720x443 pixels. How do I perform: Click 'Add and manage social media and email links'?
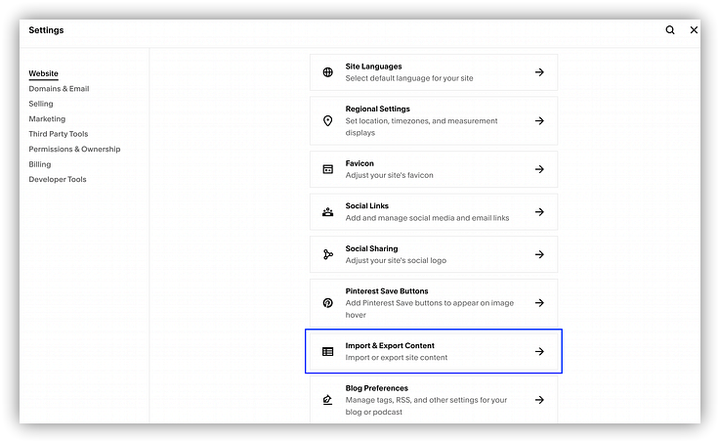pyautogui.click(x=427, y=218)
